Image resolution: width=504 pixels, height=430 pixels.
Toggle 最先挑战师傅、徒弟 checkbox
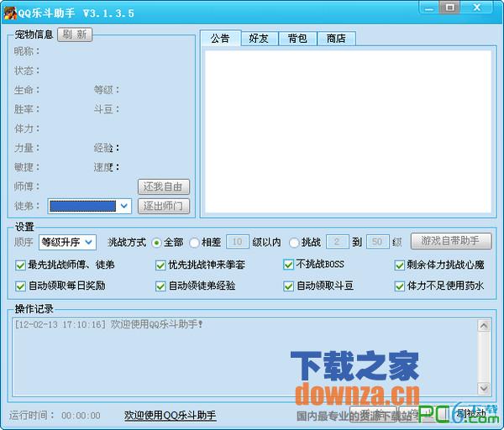[20, 265]
